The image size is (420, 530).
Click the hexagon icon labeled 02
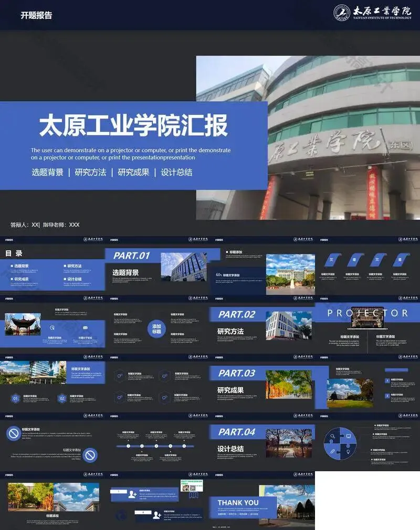pyautogui.click(x=62, y=398)
